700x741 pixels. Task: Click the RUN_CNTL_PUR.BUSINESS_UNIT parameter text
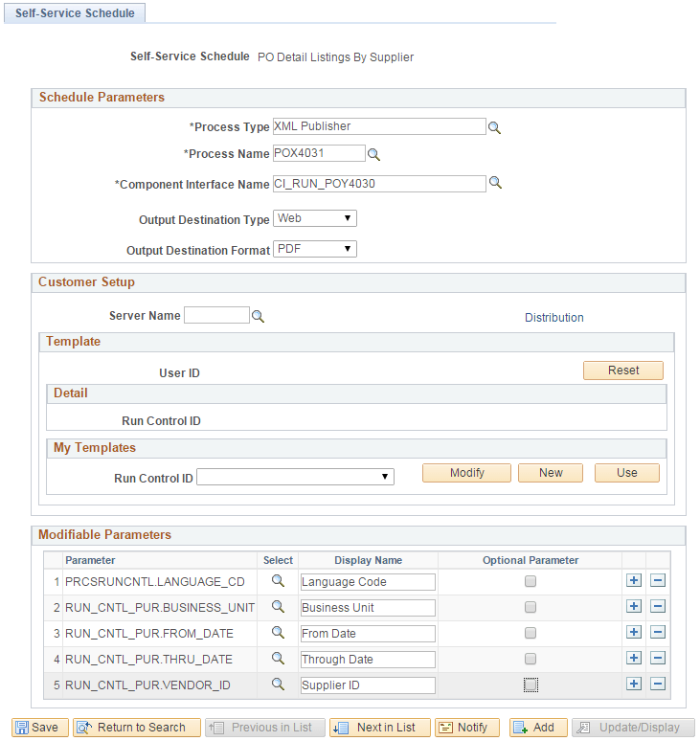coord(160,608)
